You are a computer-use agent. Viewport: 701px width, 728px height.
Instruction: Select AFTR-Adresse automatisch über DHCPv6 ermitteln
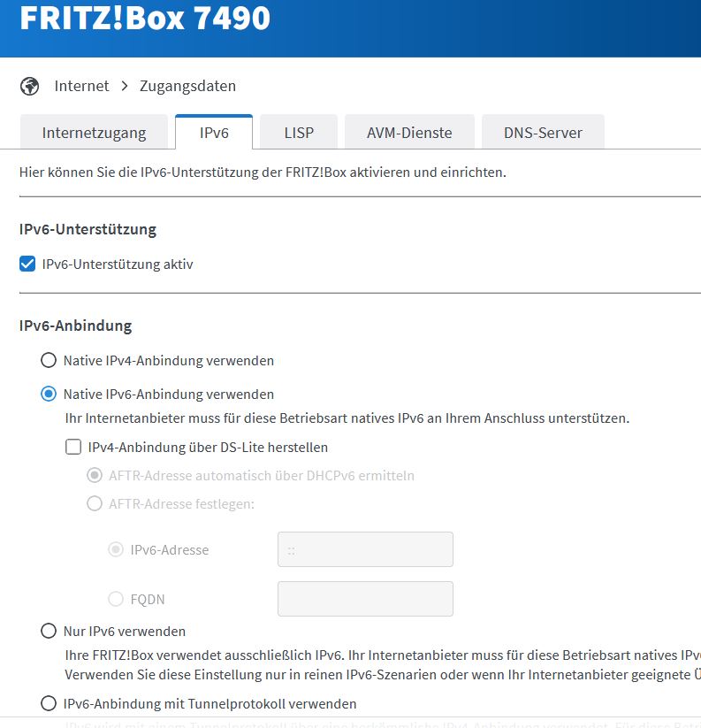click(x=95, y=476)
